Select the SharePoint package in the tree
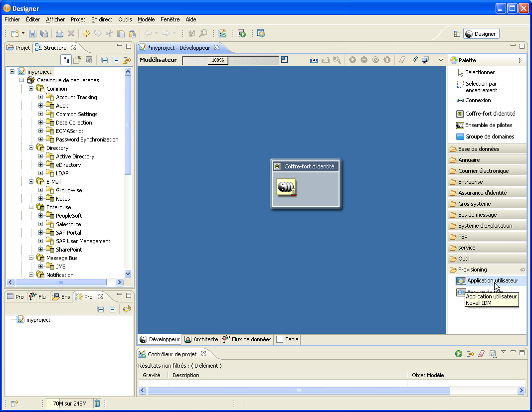 69,250
